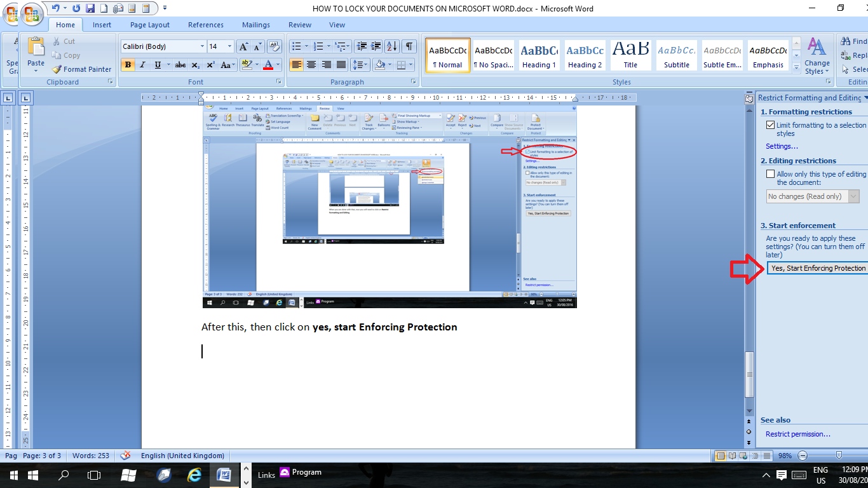Select the Format Painter tool
This screenshot has width=868, height=488.
click(82, 69)
